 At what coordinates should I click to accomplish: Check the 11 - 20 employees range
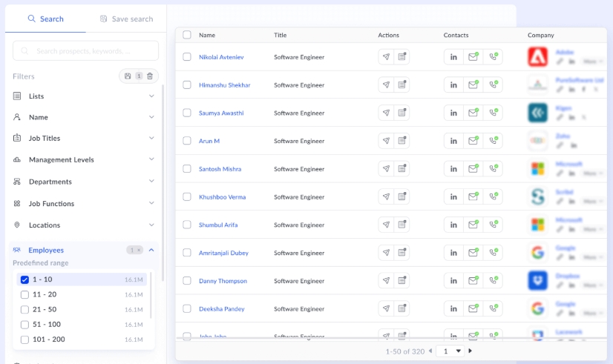click(24, 294)
